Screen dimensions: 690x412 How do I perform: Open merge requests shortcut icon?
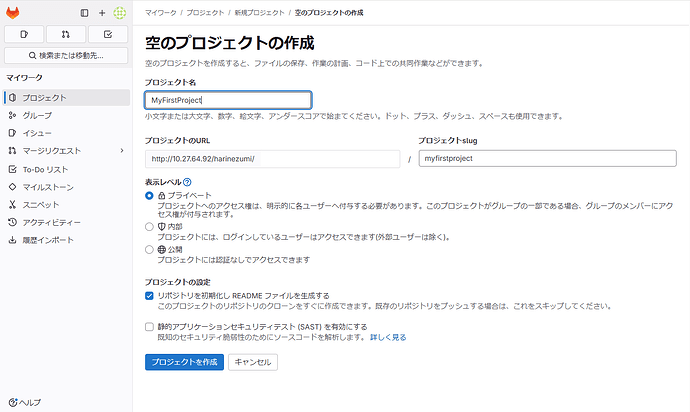[66, 33]
